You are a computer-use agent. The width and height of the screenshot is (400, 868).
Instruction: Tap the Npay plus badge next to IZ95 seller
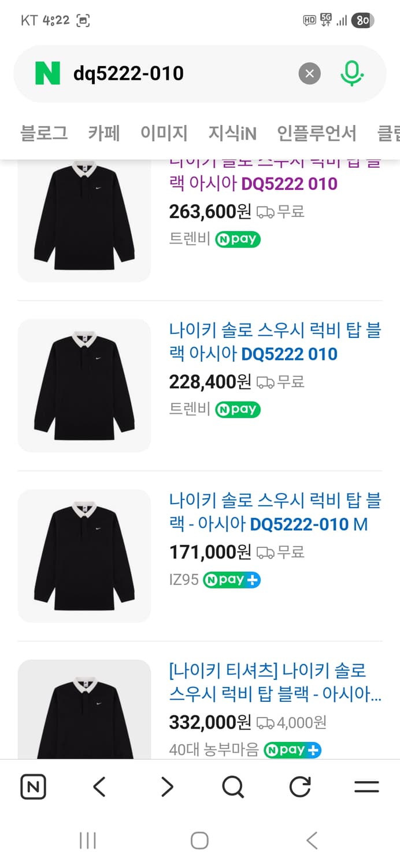pos(231,579)
